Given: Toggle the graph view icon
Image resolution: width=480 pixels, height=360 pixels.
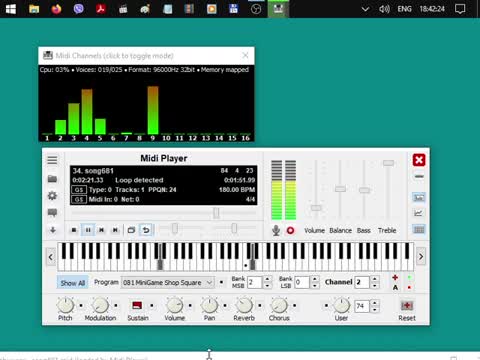Looking at the screenshot, I should 419,213.
